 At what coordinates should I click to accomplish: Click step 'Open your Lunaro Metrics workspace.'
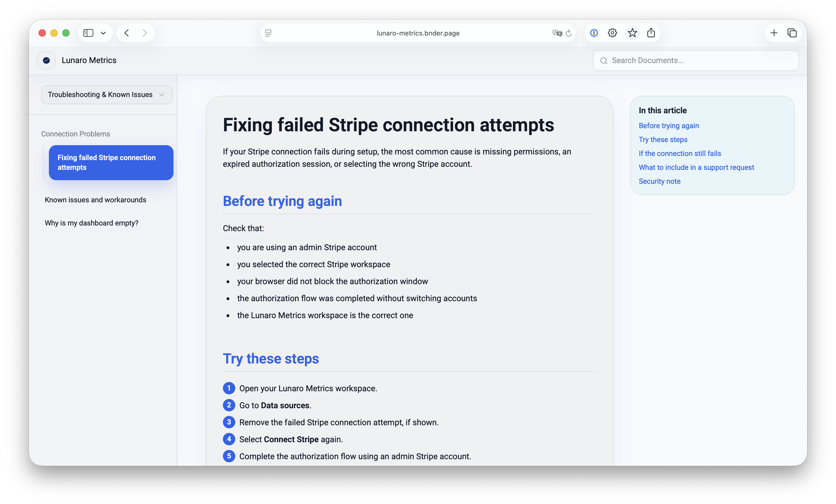(x=308, y=388)
